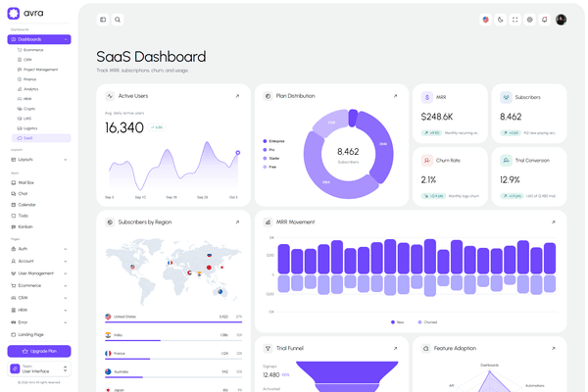Expand the Error pages chevron
This screenshot has width=588, height=392.
point(66,322)
